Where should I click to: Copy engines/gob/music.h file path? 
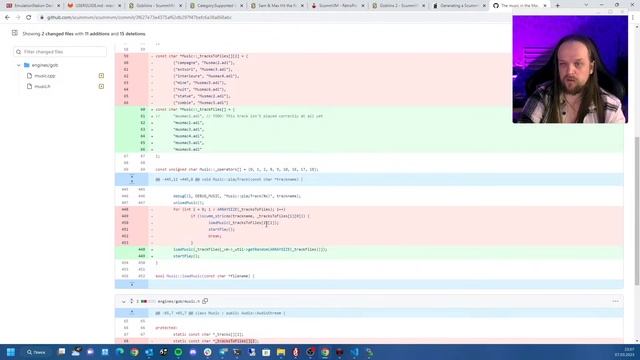click(x=205, y=301)
